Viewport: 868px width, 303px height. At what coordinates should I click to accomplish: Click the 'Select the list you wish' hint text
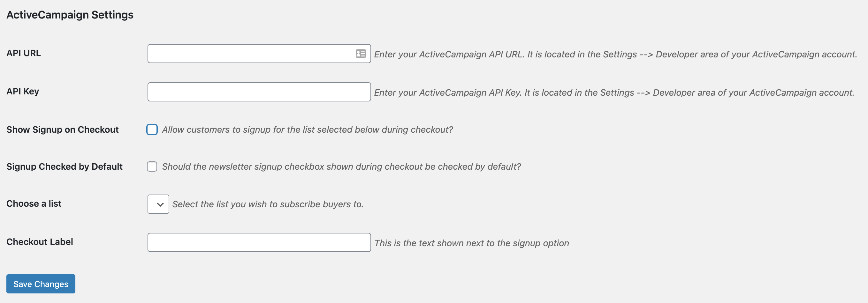click(268, 204)
